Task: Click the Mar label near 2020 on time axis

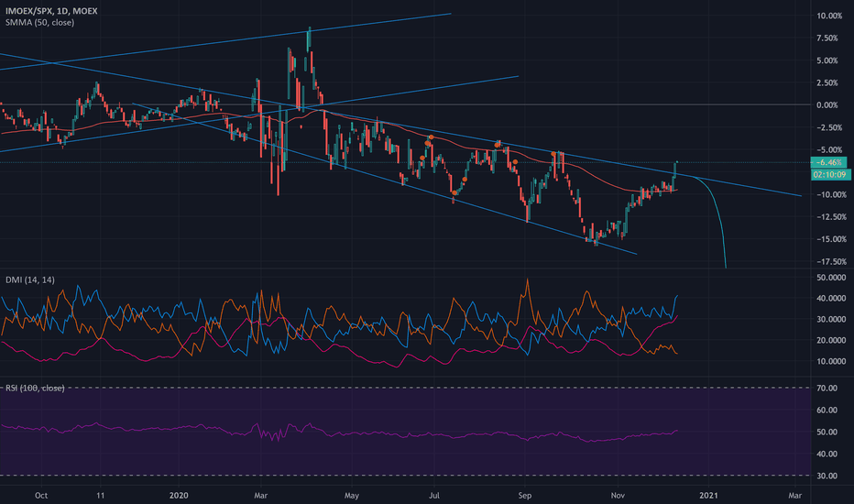Action: (x=261, y=495)
